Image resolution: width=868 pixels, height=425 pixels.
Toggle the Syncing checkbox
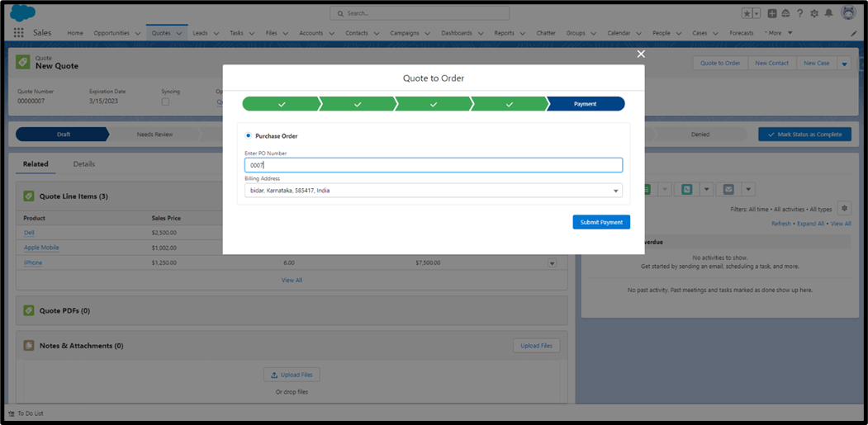165,102
